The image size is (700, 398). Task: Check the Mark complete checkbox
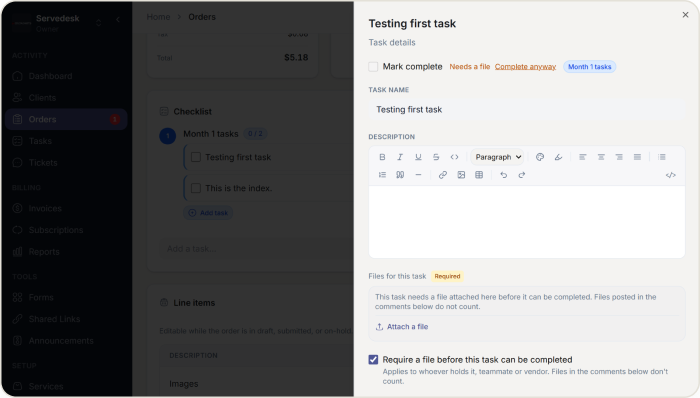tap(373, 66)
